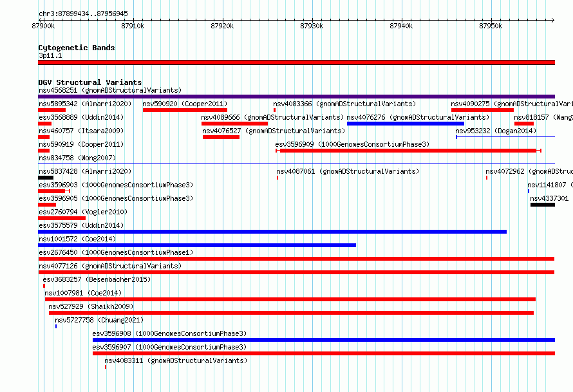Open nsv4083366 gnomAD variant label
This screenshot has width=573, height=392.
[x=344, y=104]
